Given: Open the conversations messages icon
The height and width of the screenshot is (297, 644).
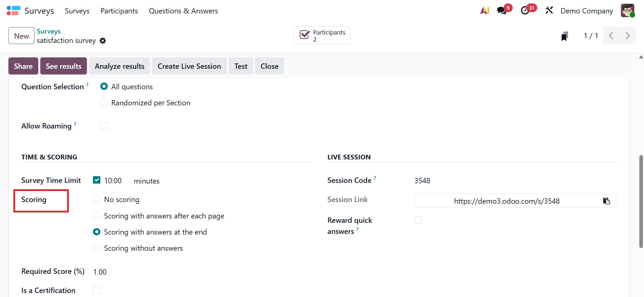Looking at the screenshot, I should pos(502,11).
